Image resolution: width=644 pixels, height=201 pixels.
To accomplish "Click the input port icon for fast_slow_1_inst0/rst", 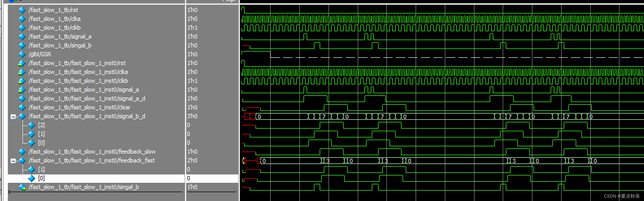I will [22, 63].
